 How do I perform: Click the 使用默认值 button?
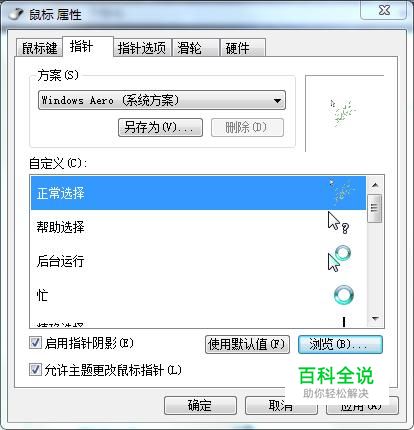[x=247, y=344]
